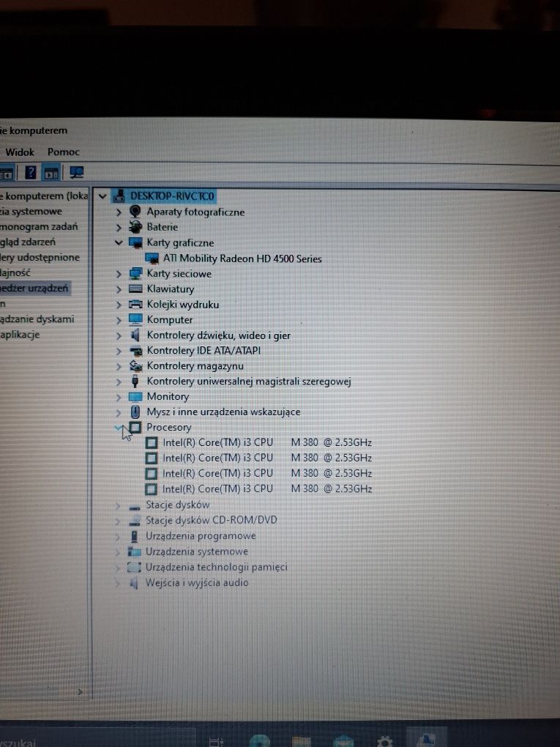Select ATI Mobility Radeon HD 4500 Series
Screen dimensions: 560x747
pos(242,259)
